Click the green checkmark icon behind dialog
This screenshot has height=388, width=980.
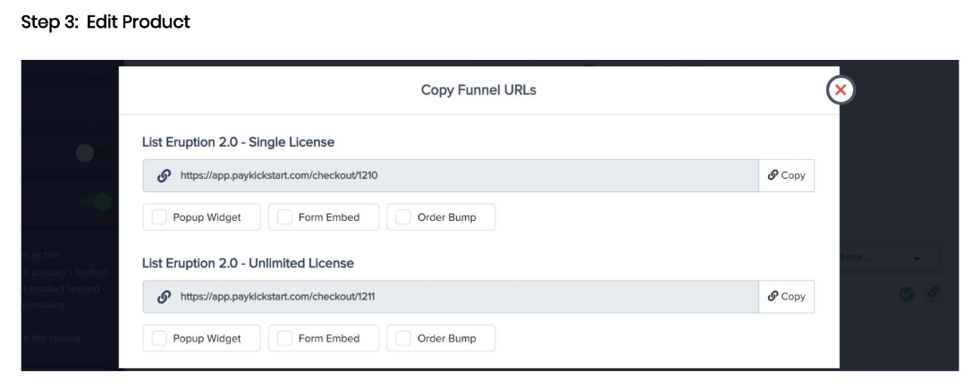(x=907, y=293)
